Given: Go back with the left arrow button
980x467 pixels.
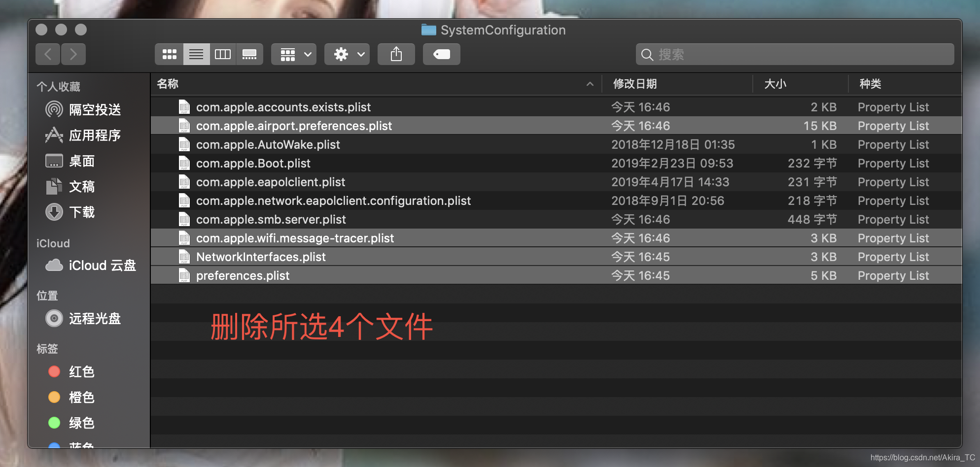Looking at the screenshot, I should point(48,54).
